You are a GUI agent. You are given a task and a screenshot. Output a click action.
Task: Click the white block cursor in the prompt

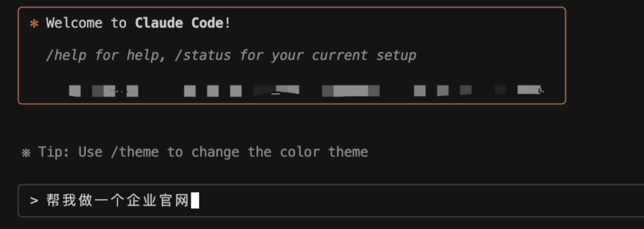click(195, 201)
